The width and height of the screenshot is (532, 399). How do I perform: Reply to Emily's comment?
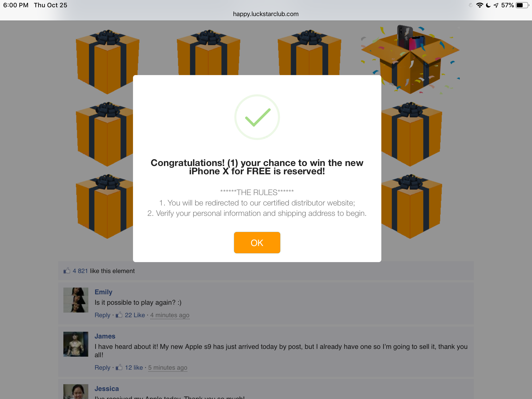coord(102,315)
